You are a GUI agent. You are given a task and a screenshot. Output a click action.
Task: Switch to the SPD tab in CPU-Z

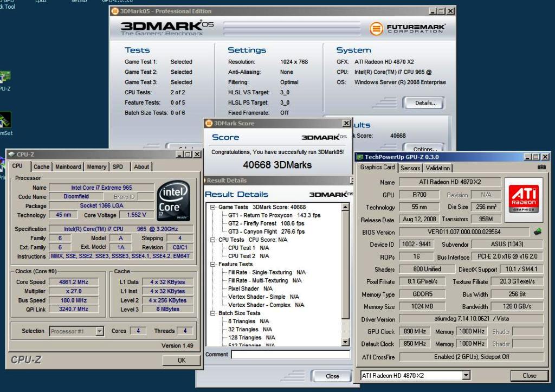(x=118, y=166)
